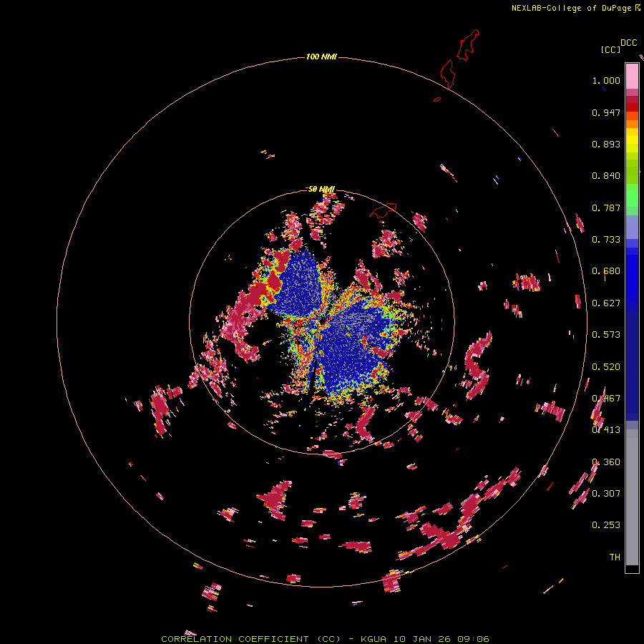Screen dimensions: 644x644
Task: Click the 100 NMI range ring label
Action: (x=321, y=57)
